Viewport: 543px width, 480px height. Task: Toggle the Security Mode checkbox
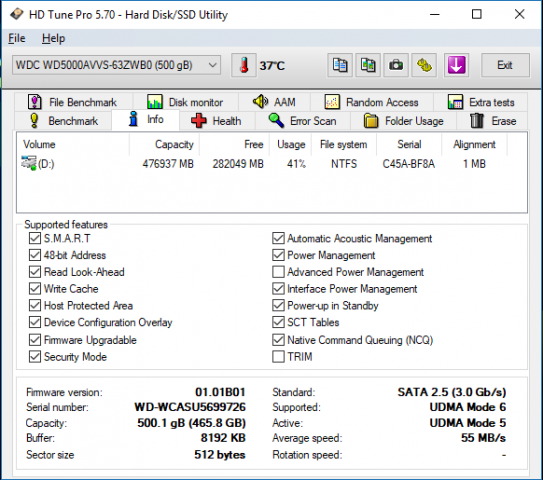point(35,357)
